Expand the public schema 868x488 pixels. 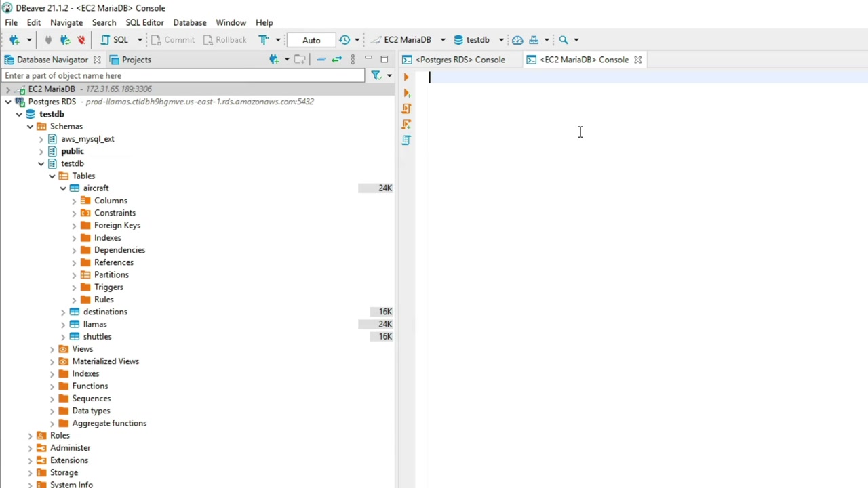pyautogui.click(x=41, y=151)
